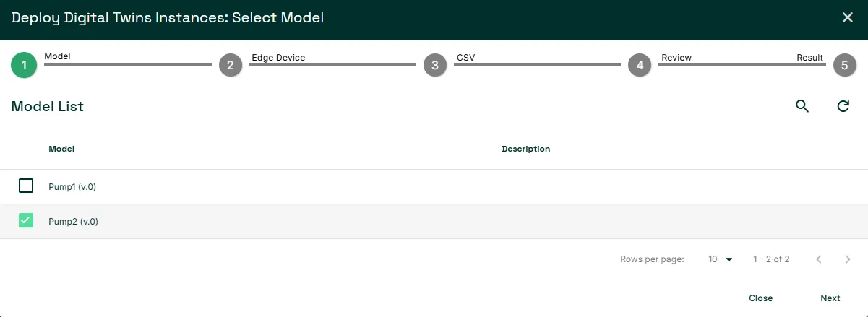Check the Pump1 (v.0) checkbox
Screen dimensions: 868x317
point(26,186)
